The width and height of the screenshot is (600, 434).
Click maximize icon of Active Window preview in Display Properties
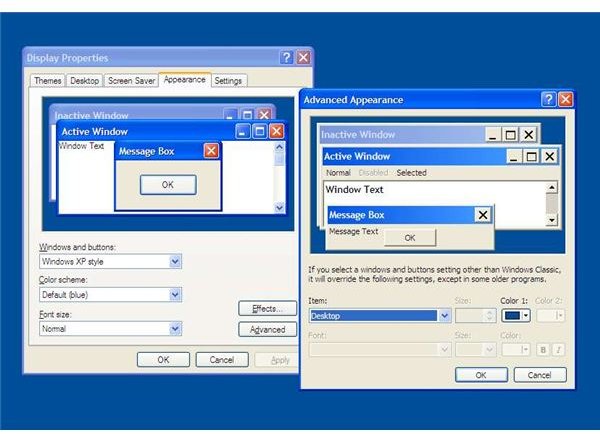[259, 131]
